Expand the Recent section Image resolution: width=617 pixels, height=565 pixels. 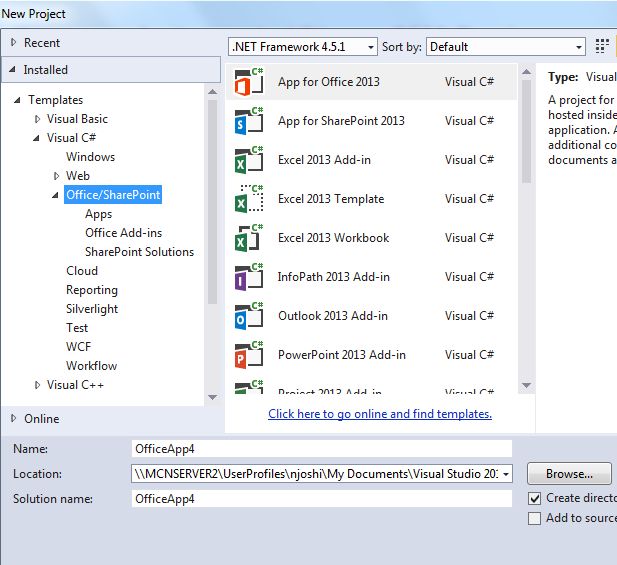coord(14,42)
